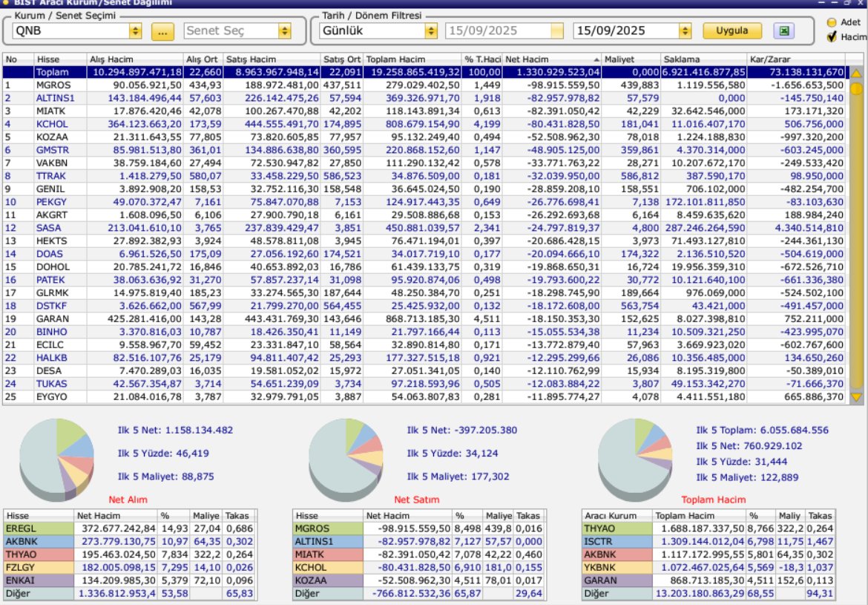Viewport: 868px width, 605px height.
Task: Sort by the Saklama column header
Action: point(703,59)
